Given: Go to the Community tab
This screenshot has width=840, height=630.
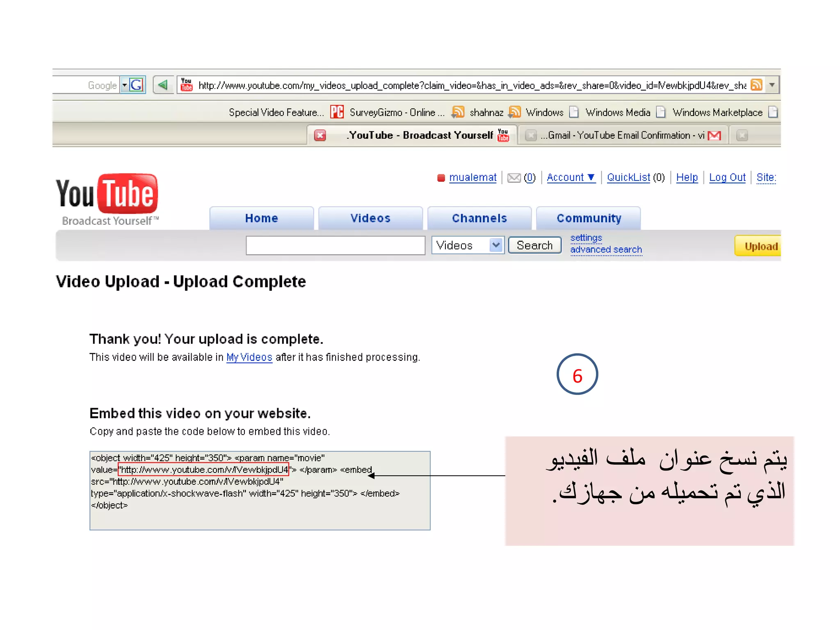Looking at the screenshot, I should (589, 218).
